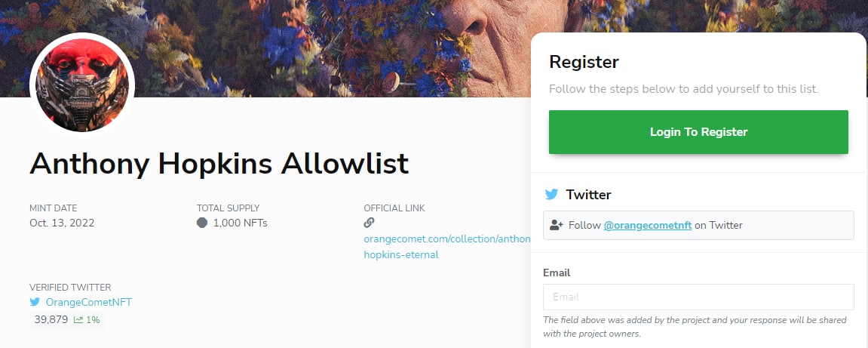Click the circle icon beside 1,000 NFTs
The height and width of the screenshot is (348, 868).
coord(202,223)
